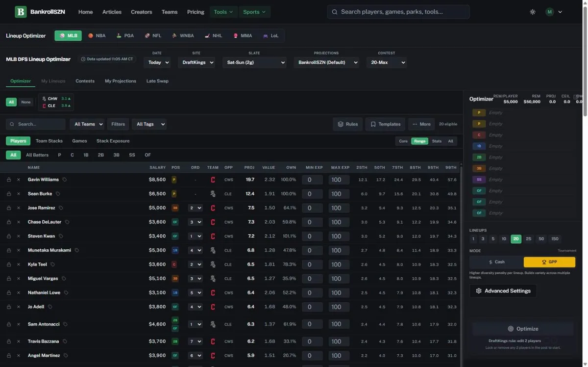Viewport: 588px width, 367px height.
Task: Lock Jose Ramirez using the lock icon
Action: pyautogui.click(x=9, y=208)
